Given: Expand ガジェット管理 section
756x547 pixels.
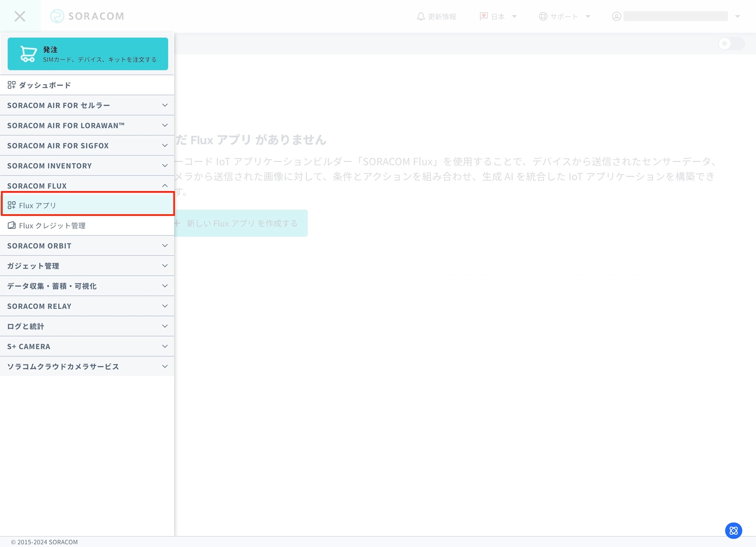Looking at the screenshot, I should tap(87, 266).
